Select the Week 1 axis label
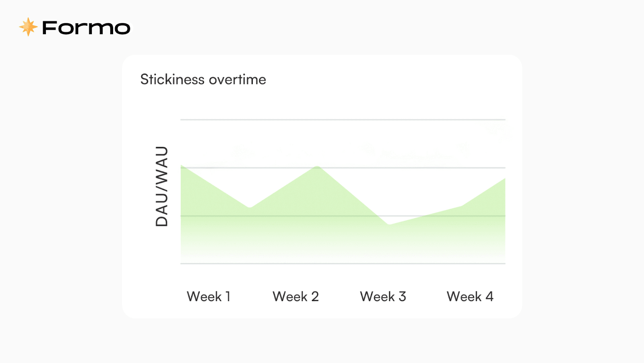The height and width of the screenshot is (363, 644). [208, 297]
